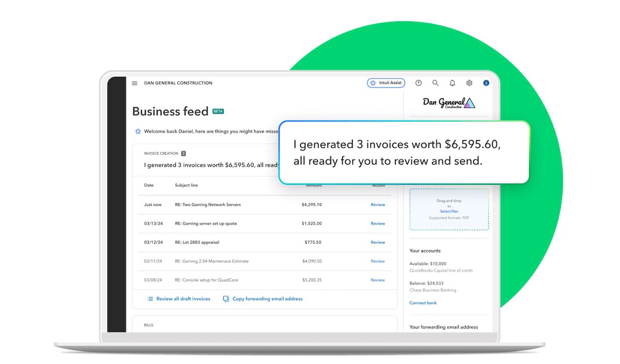620x364 pixels.
Task: Review the Console setup for QuadCore invoice
Action: pos(378,280)
